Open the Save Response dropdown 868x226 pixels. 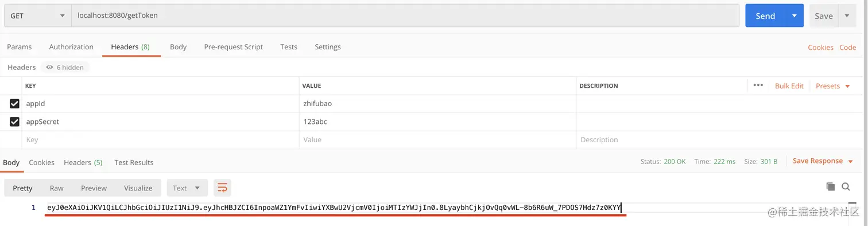click(822, 161)
